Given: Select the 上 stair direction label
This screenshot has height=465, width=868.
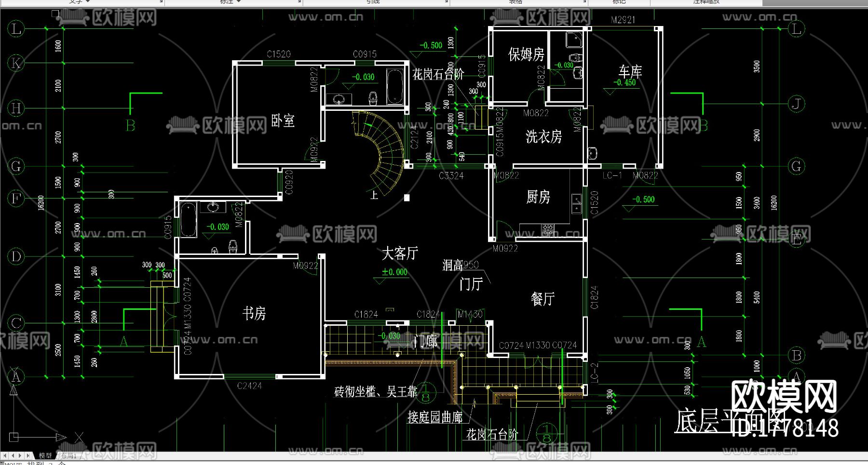Looking at the screenshot, I should tap(374, 195).
